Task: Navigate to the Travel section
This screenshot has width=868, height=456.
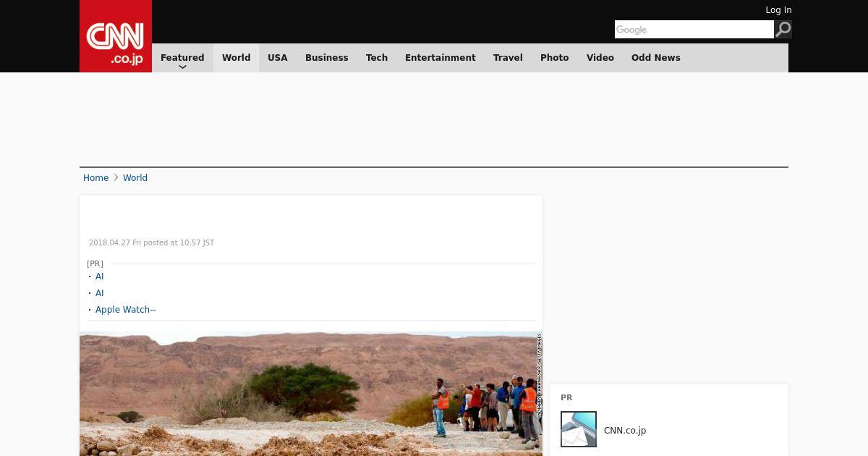Action: coord(508,58)
